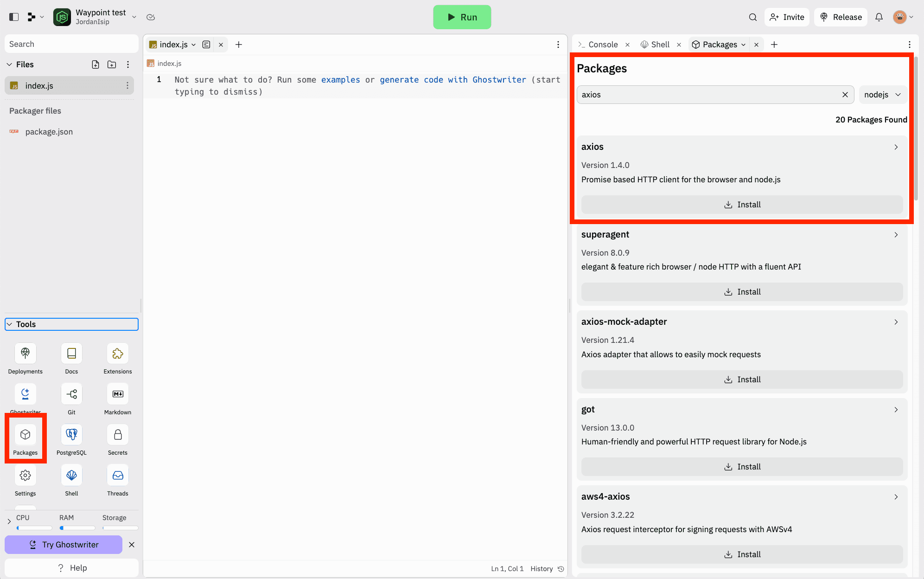Open the nodejs language dropdown
The image size is (924, 579).
pos(882,95)
